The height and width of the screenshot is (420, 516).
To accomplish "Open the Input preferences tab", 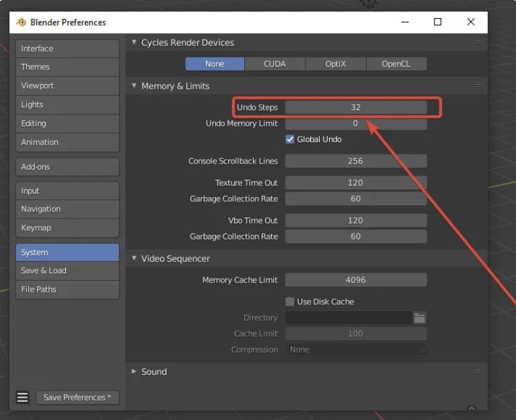I will click(x=67, y=191).
